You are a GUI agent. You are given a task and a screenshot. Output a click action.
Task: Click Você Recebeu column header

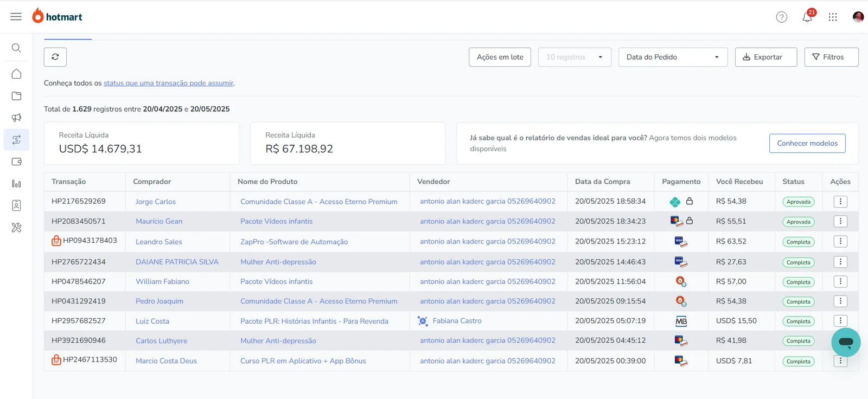pos(739,182)
